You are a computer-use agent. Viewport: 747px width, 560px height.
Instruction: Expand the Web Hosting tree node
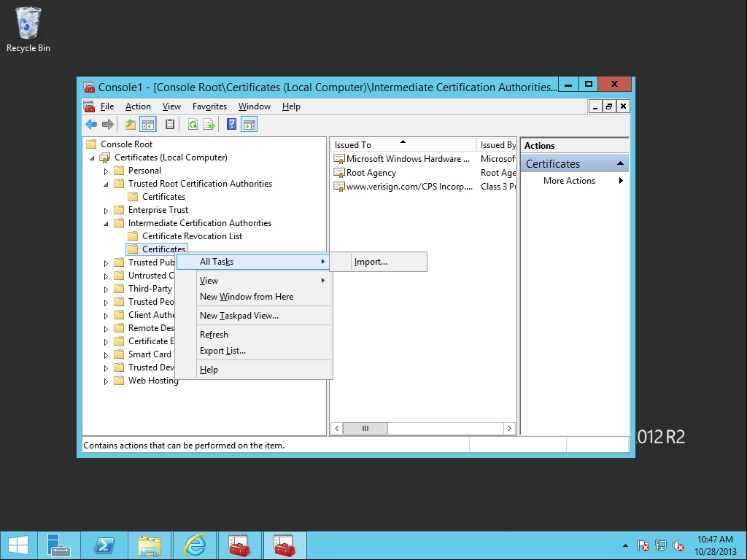point(106,381)
